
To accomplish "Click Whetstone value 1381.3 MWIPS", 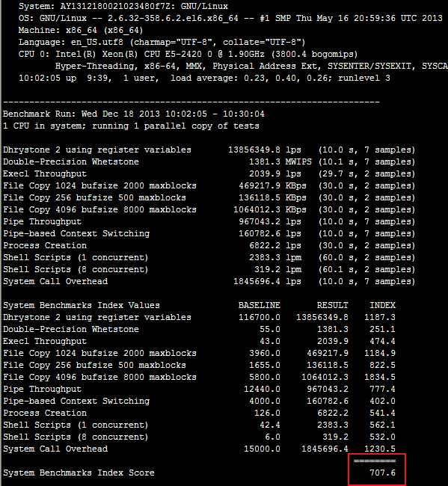I will pos(280,162).
